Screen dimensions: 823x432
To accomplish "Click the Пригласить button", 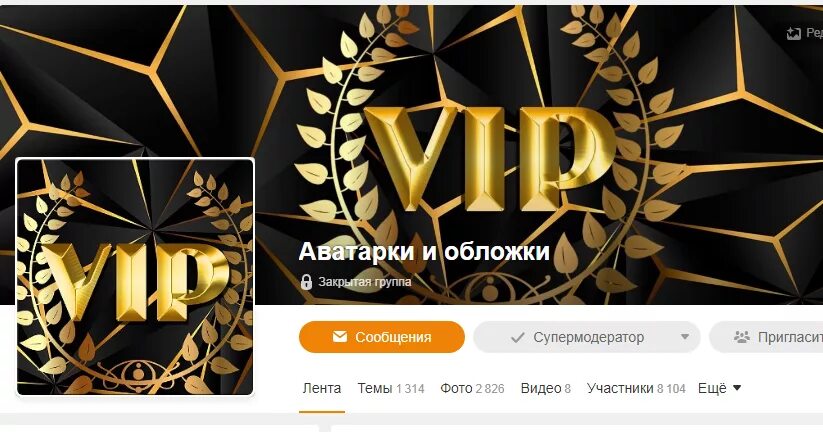I will click(x=766, y=337).
